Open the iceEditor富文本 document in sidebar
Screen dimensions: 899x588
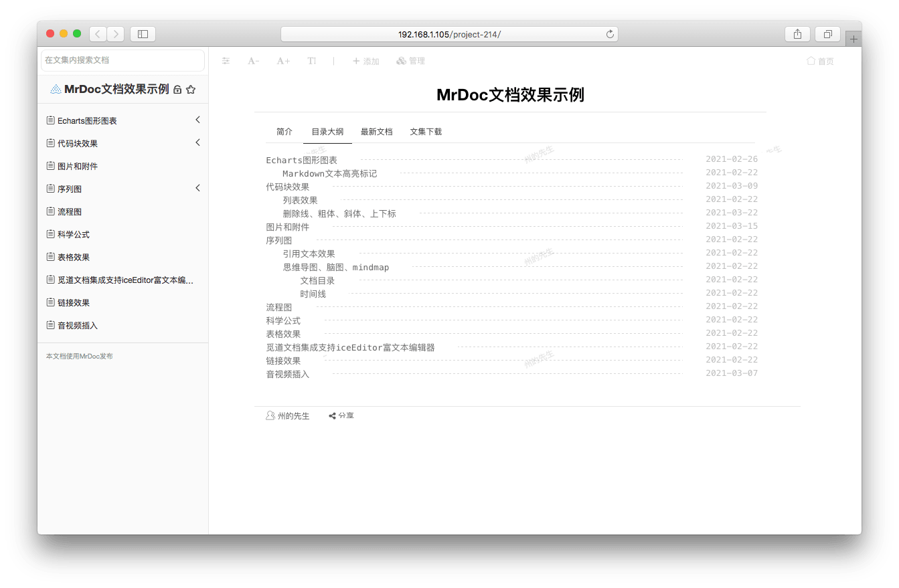(x=126, y=280)
